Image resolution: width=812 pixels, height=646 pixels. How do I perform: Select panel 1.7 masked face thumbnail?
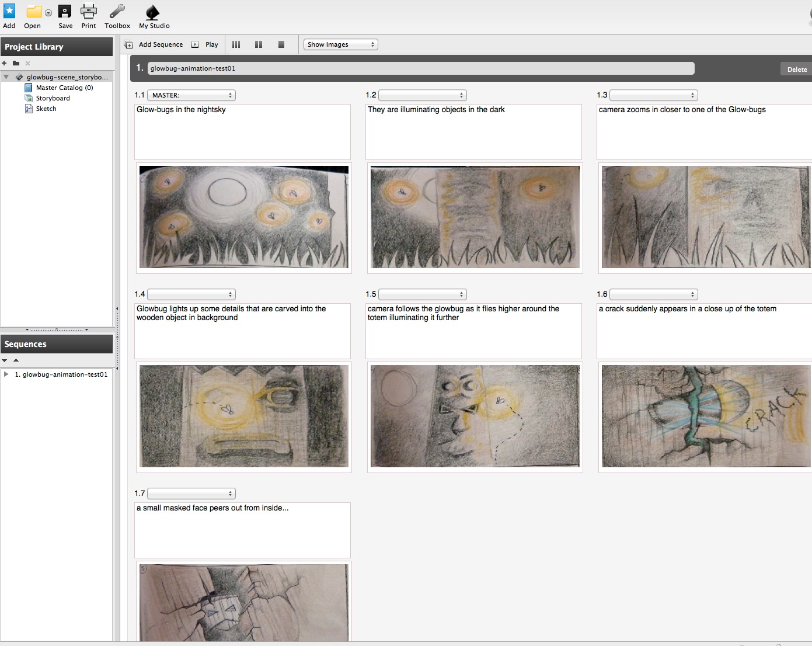pyautogui.click(x=244, y=603)
